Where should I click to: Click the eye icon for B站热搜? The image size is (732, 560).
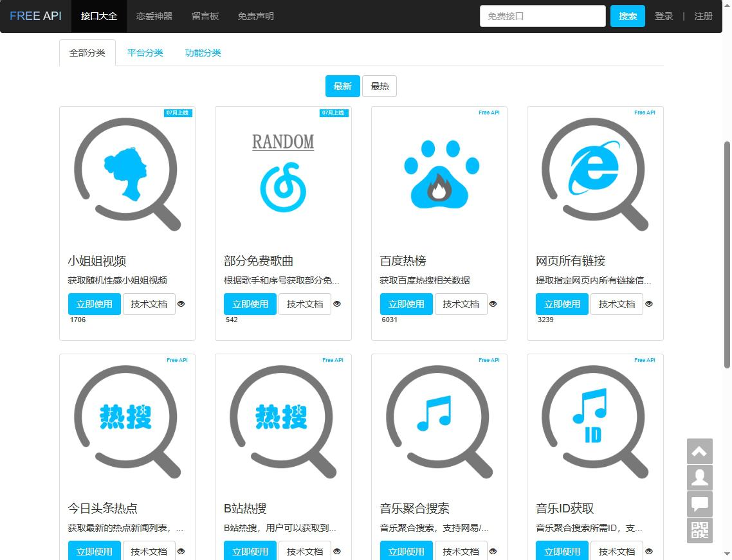coord(337,551)
